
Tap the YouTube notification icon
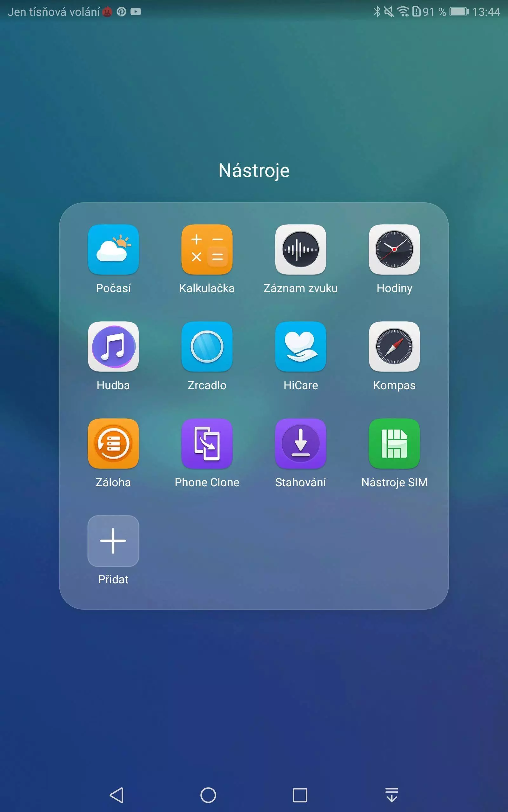point(136,12)
